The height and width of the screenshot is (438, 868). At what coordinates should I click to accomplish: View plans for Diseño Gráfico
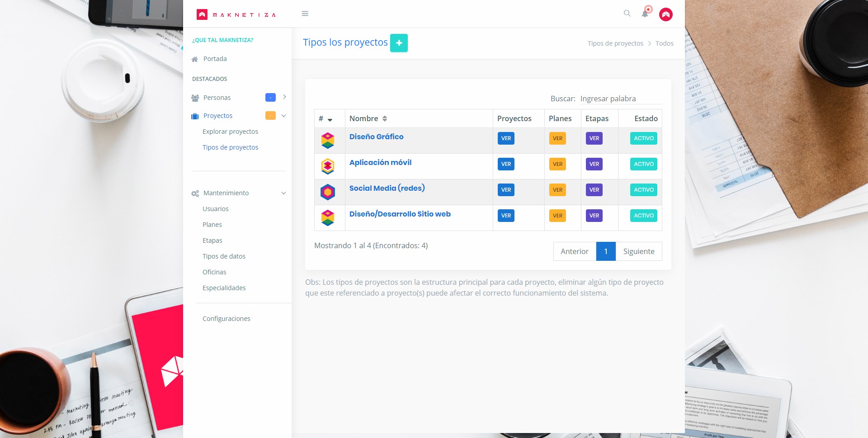557,138
